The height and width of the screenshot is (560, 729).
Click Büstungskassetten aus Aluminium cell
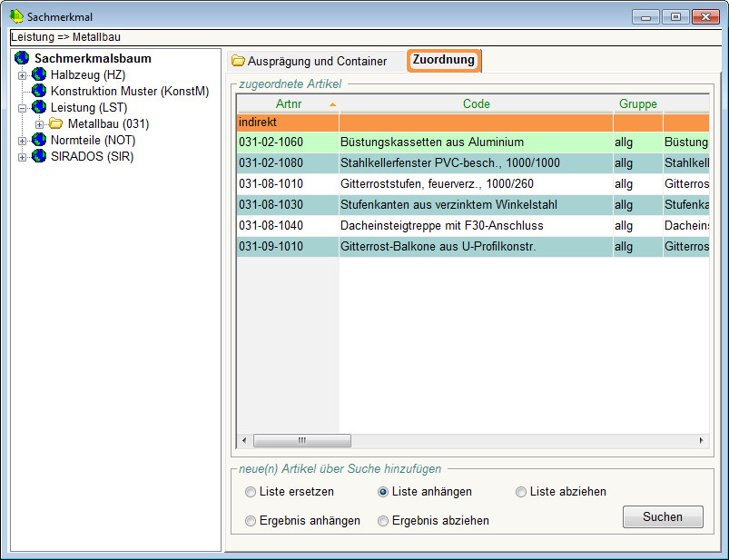coord(476,142)
